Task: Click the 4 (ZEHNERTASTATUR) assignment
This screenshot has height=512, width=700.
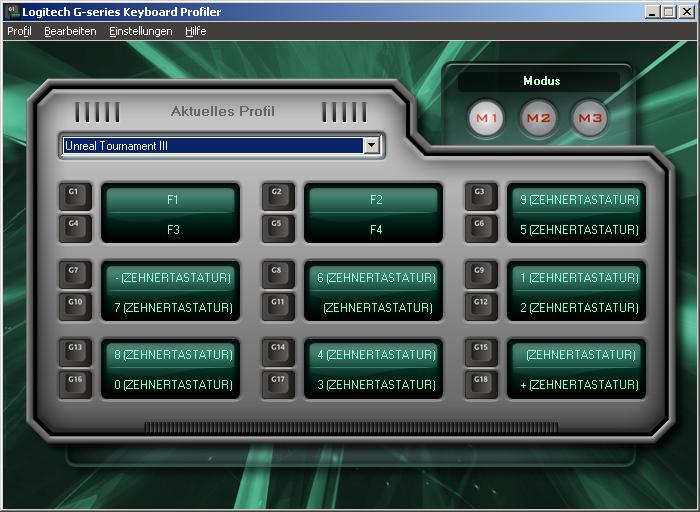Action: (374, 355)
